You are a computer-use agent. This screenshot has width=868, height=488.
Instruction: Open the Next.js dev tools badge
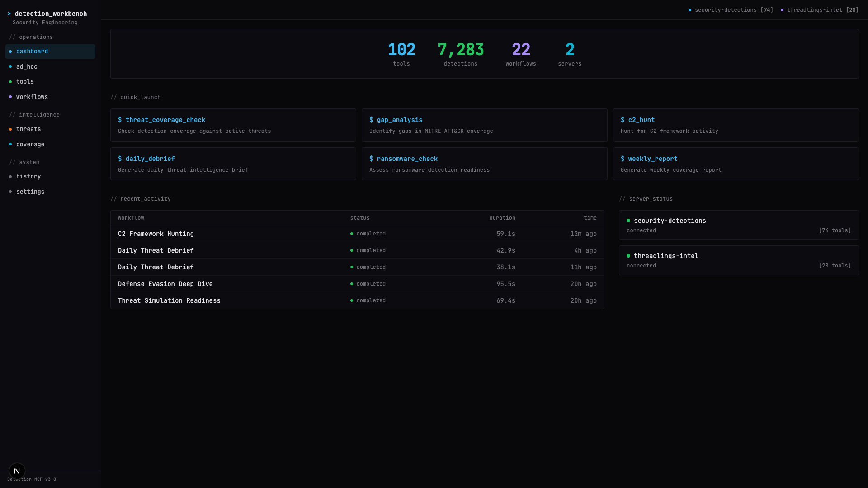(17, 471)
